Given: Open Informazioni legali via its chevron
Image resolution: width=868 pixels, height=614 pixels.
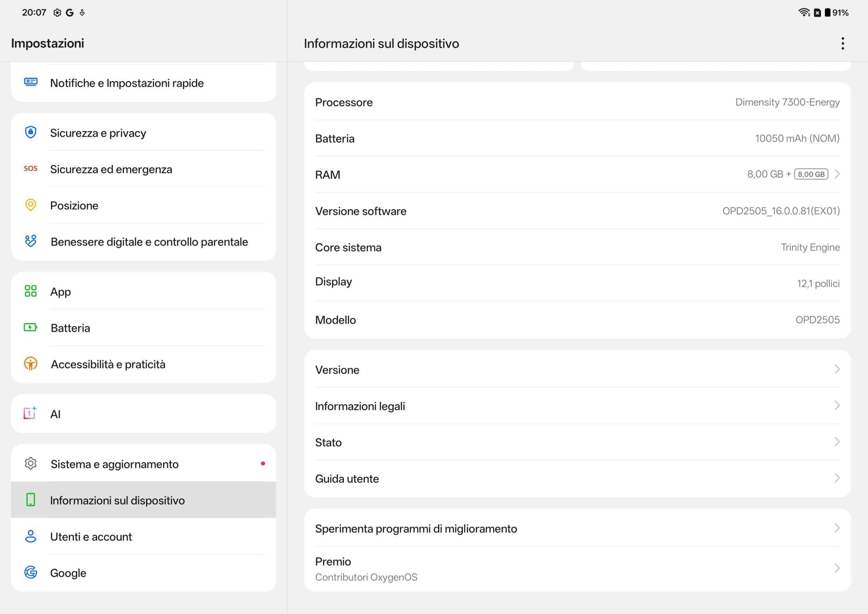Looking at the screenshot, I should tap(837, 406).
